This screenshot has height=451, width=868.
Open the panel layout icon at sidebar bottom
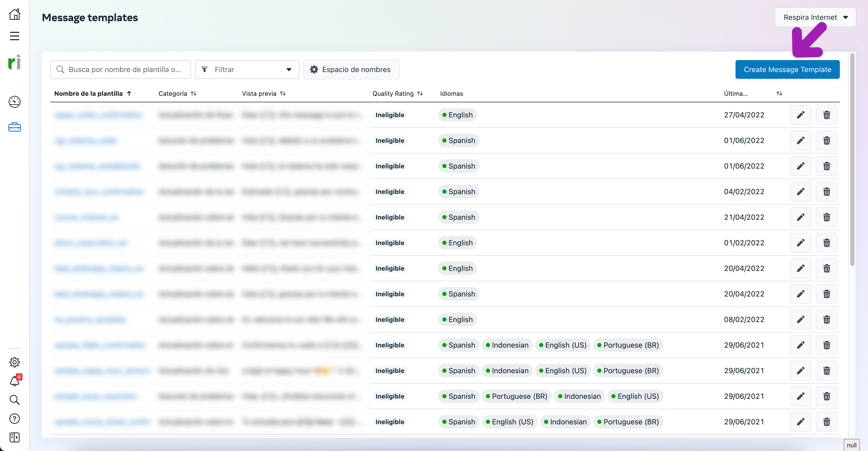pos(15,437)
